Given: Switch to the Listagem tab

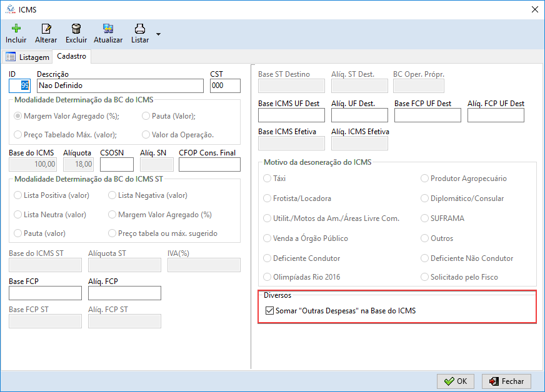Looking at the screenshot, I should tap(27, 57).
